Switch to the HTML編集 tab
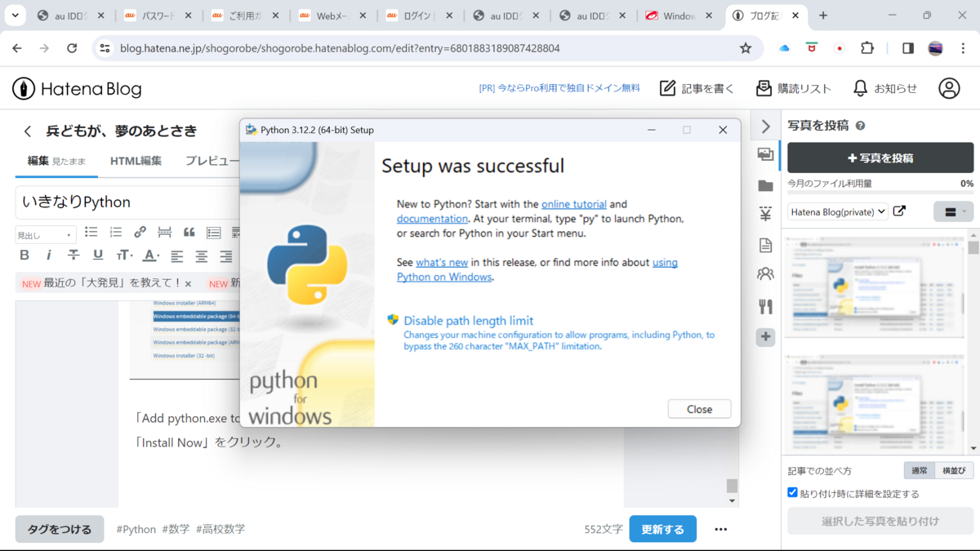This screenshot has width=980, height=551. pos(136,161)
